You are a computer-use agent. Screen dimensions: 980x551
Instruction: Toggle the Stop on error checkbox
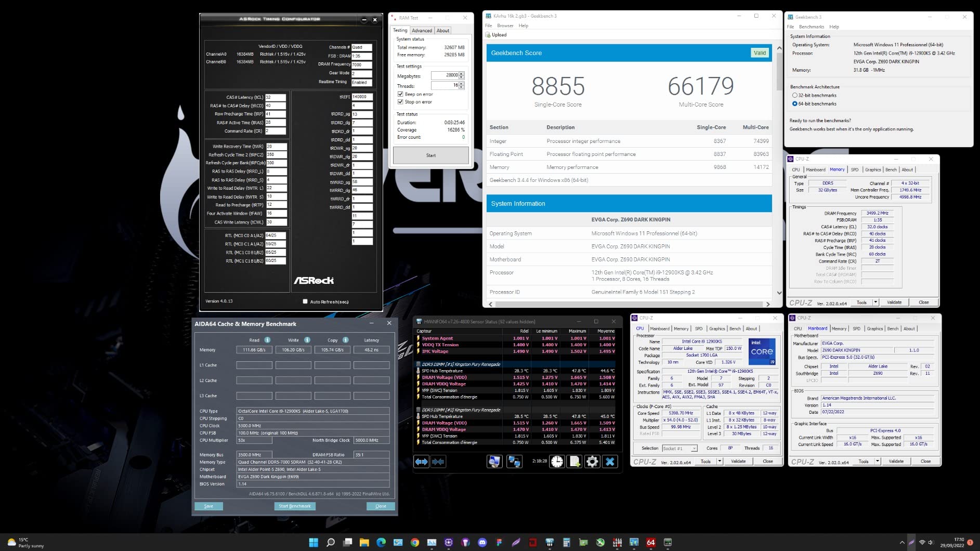click(400, 102)
